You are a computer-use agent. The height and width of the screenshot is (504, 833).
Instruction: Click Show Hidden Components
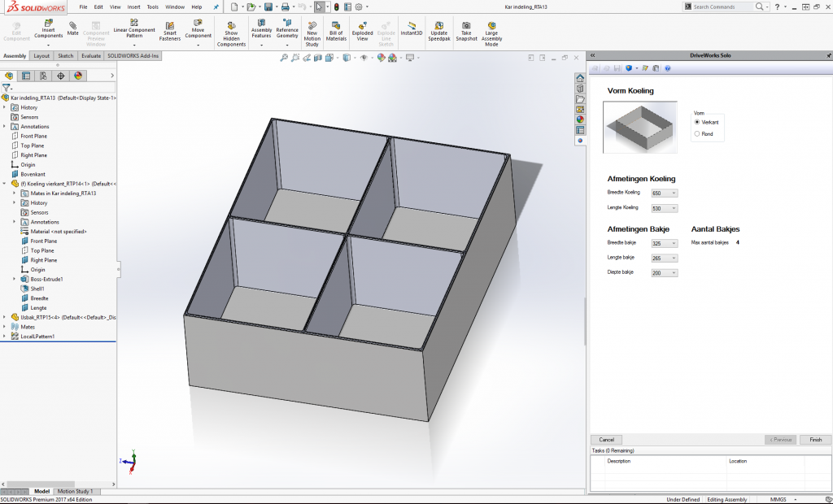tap(232, 34)
